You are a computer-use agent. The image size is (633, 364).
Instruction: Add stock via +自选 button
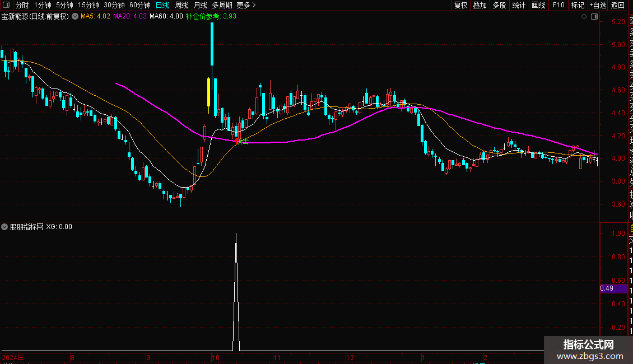coord(598,5)
